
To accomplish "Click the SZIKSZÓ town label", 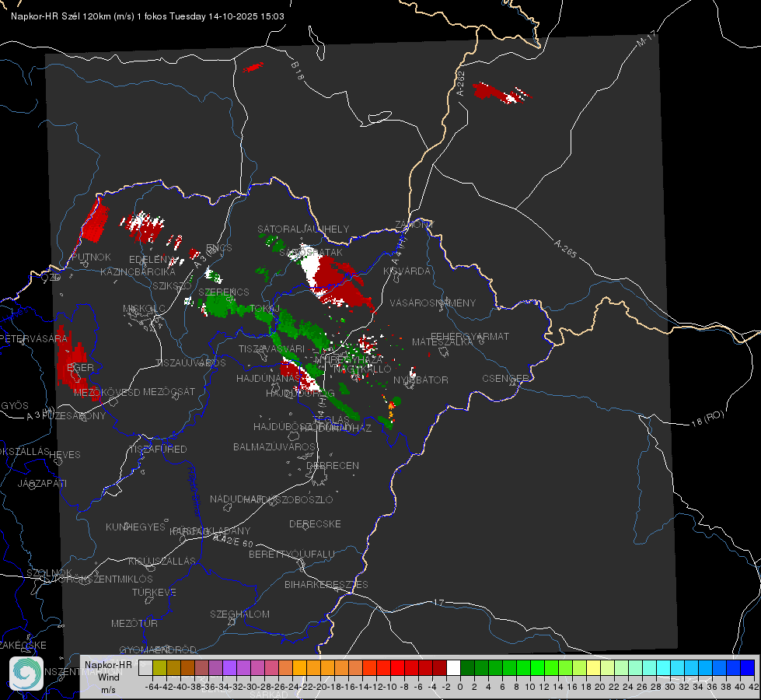I will pos(173,285).
